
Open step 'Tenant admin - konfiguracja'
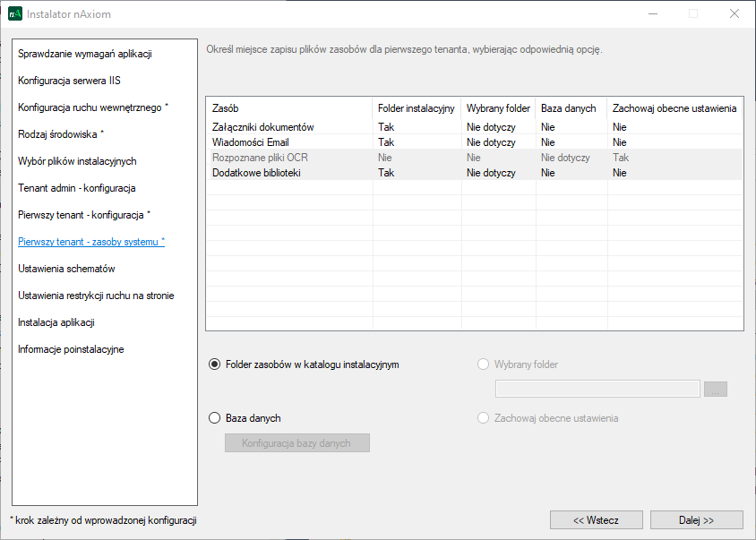click(77, 188)
